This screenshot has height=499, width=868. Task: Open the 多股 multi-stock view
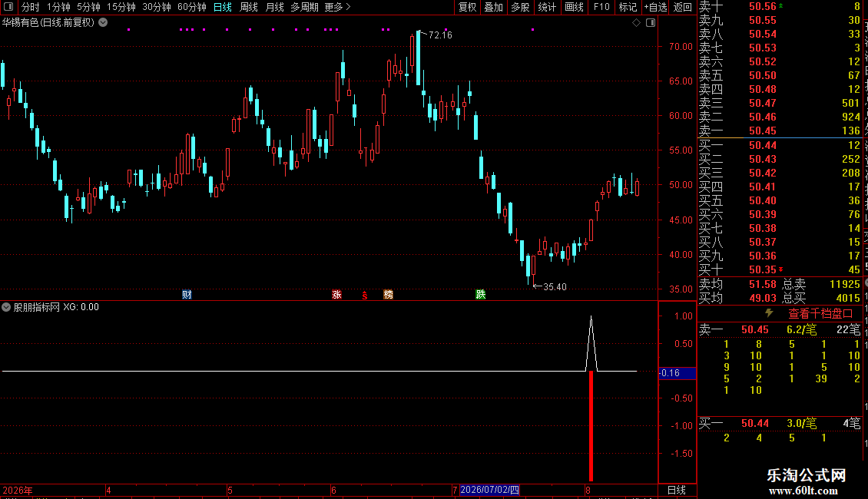click(x=520, y=7)
